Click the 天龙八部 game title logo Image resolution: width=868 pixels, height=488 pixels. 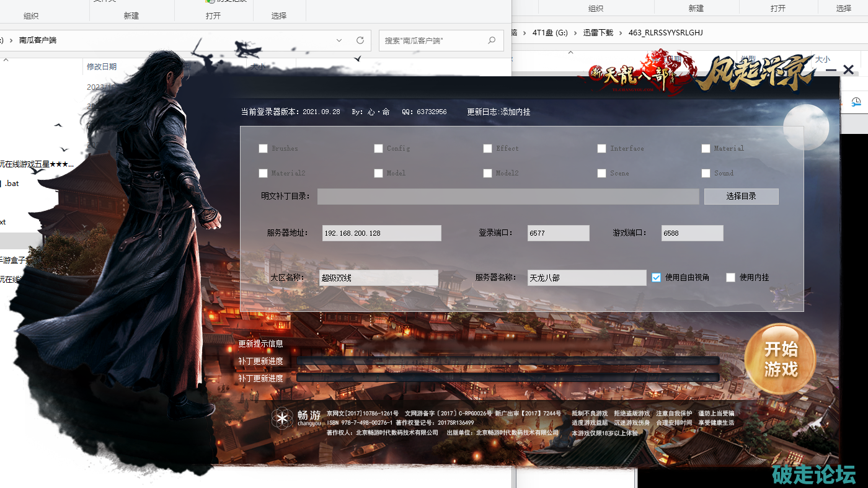pyautogui.click(x=632, y=74)
